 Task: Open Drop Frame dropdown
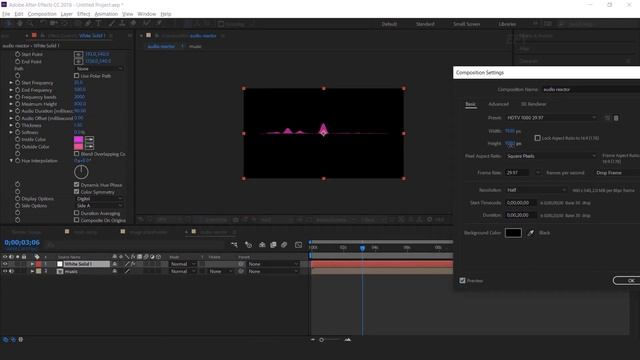point(616,173)
